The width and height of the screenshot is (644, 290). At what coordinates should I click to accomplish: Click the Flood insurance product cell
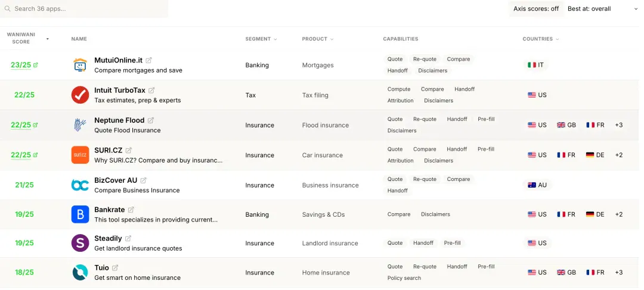pyautogui.click(x=326, y=125)
